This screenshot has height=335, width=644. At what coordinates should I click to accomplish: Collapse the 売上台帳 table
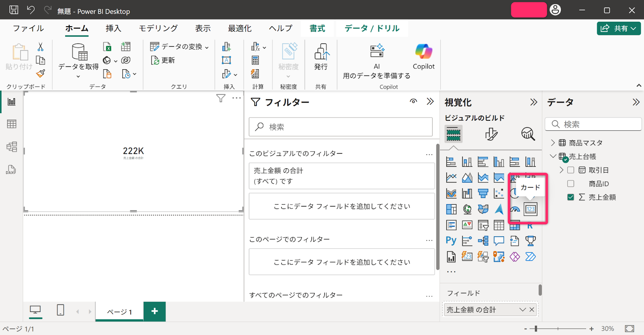coord(553,156)
